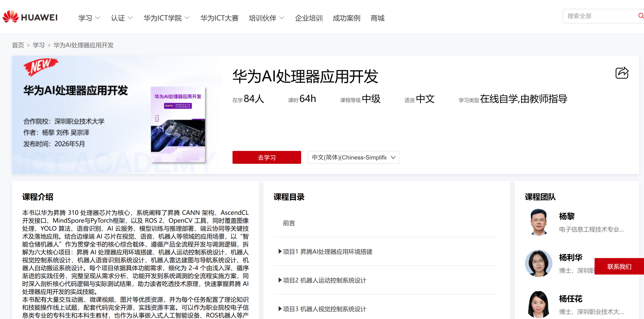Viewport: 644px width, 319px height.
Task: Open the 中文(简体) language dropdown
Action: (x=353, y=157)
